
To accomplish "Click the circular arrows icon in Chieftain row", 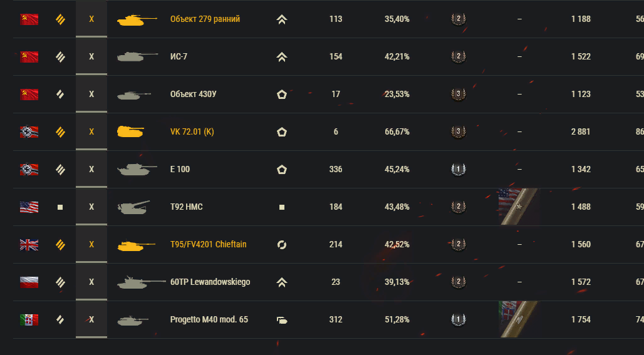I will tap(282, 244).
